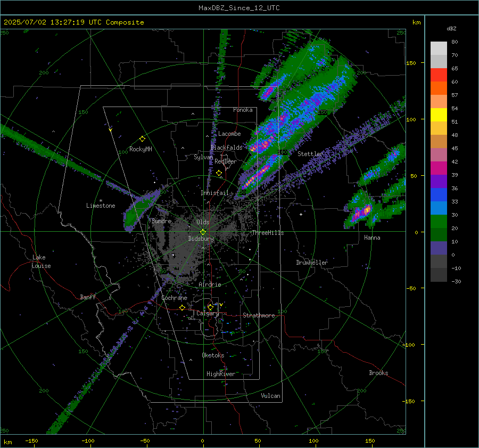
Task: Click the yellow diamond marker below RedDeer label
Action: click(x=219, y=173)
